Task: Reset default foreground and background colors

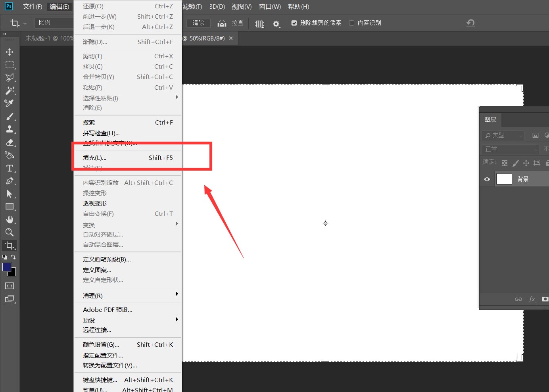Action: (5, 257)
